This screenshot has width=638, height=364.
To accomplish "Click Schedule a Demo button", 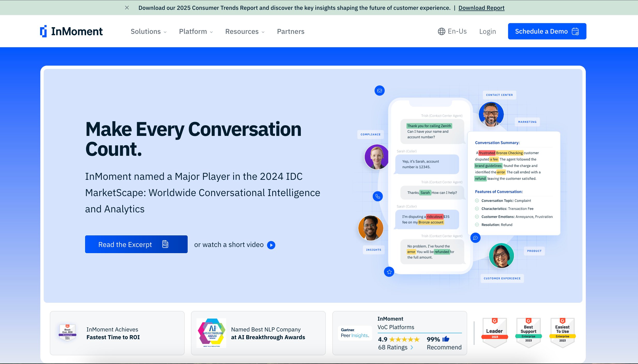I will (547, 31).
